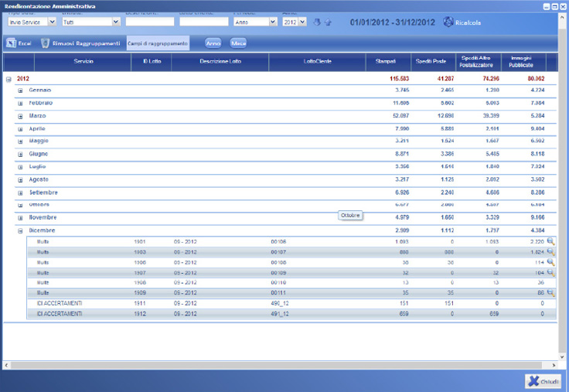Open the detail magnifier for lotto 1901
Screen dimensions: 569x392
click(x=551, y=241)
